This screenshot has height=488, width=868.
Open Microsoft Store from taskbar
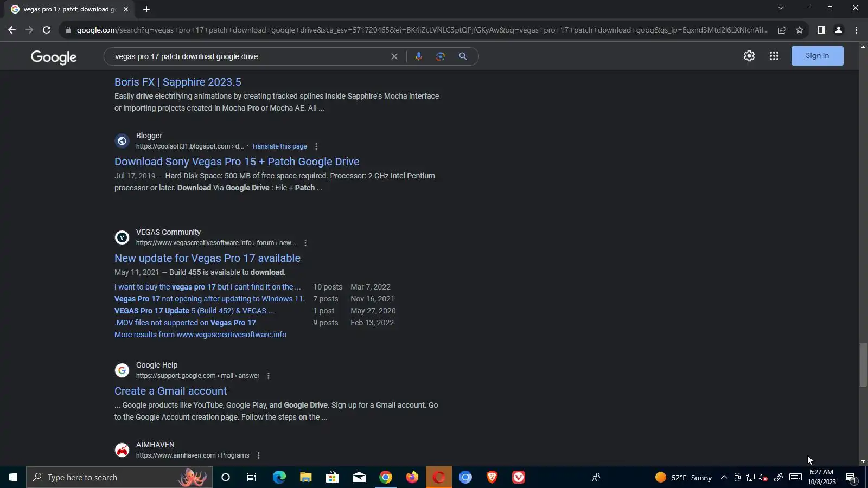point(332,477)
